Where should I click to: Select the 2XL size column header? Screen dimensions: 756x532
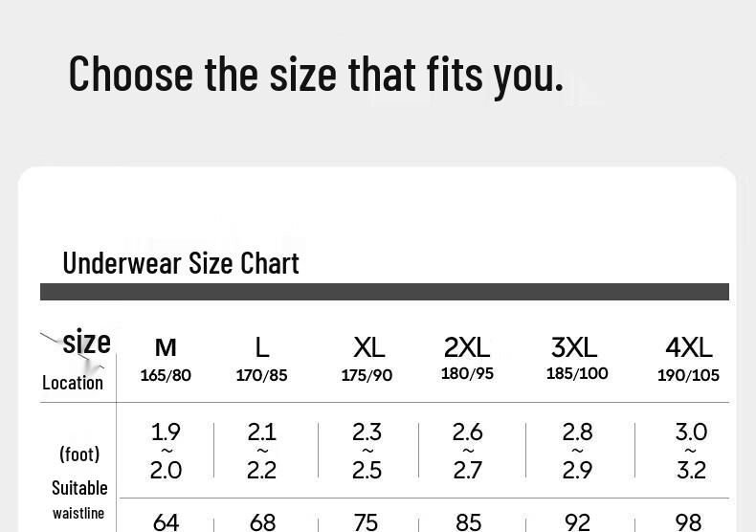click(467, 347)
